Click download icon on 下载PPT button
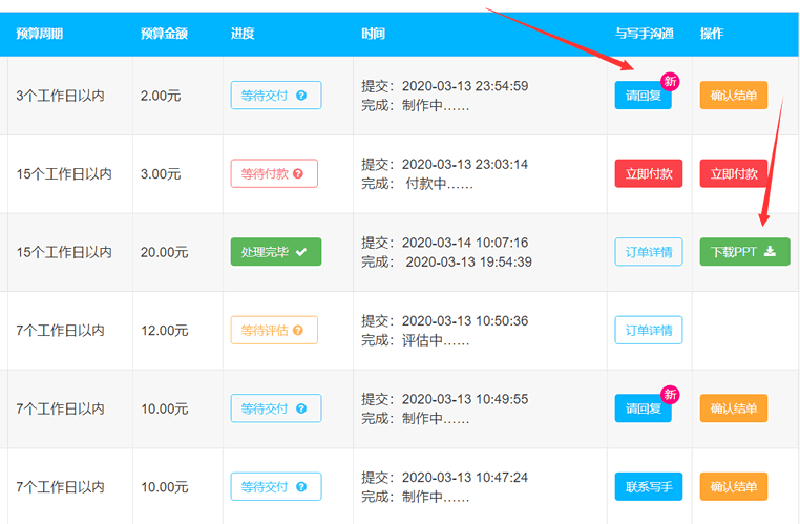 coord(770,251)
